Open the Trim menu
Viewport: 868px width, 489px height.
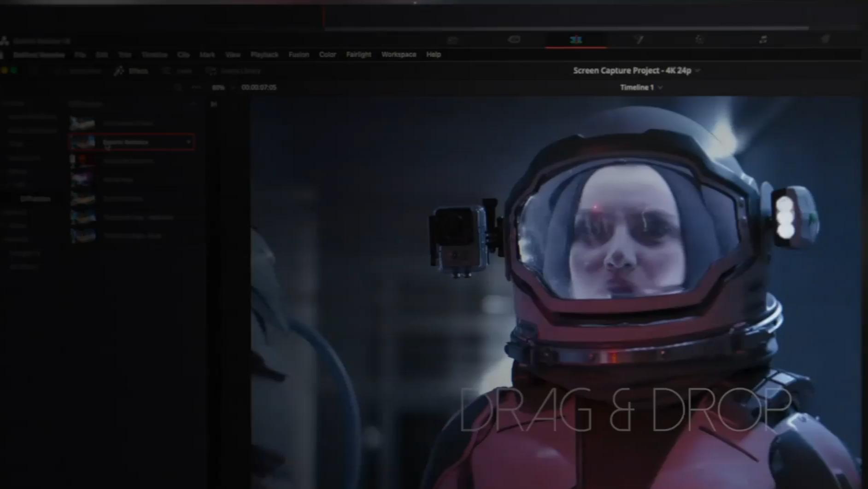[124, 54]
